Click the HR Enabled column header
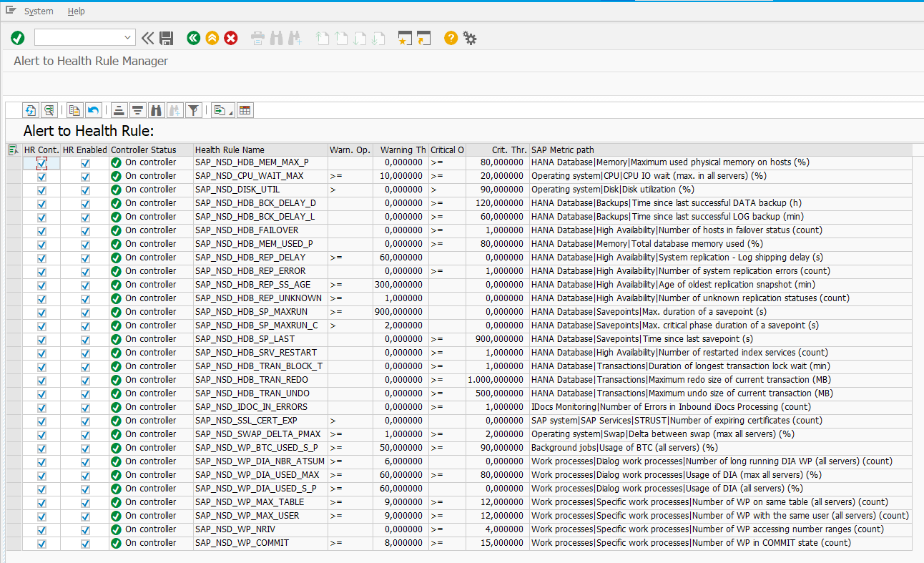924x563 pixels. click(85, 150)
